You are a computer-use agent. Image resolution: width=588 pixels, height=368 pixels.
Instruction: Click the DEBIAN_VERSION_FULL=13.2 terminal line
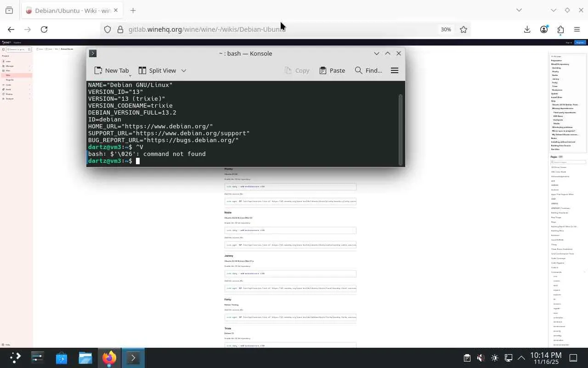pyautogui.click(x=132, y=113)
